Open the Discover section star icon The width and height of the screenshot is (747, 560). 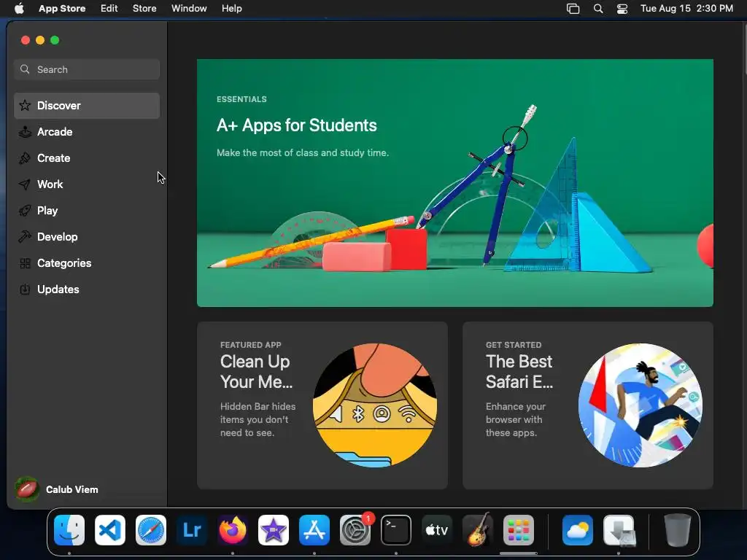[25, 105]
